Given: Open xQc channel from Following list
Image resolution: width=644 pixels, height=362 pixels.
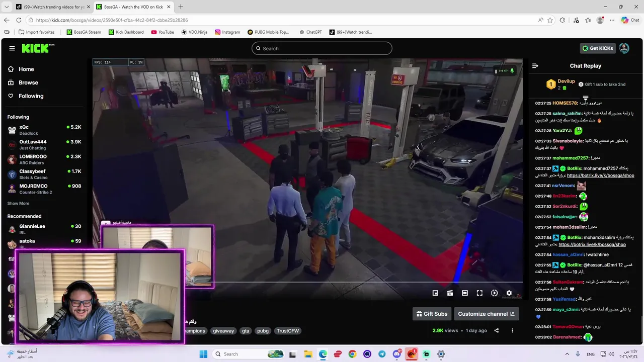Looking at the screenshot, I should pos(44,130).
